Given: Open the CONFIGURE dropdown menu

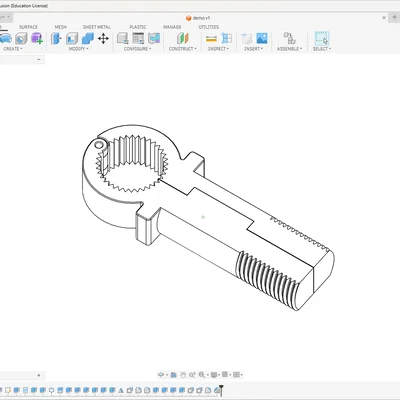Looking at the screenshot, I should [x=137, y=49].
